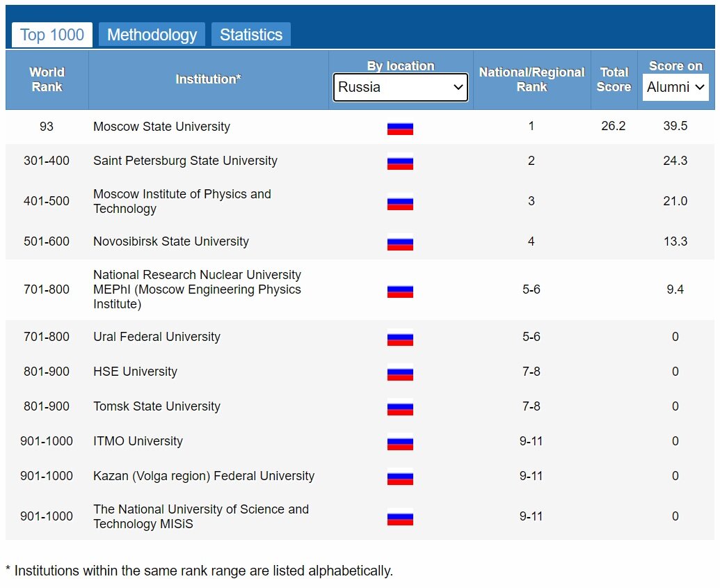Screen dimensions: 720x588
Task: Click national rank 2 cell
Action: pos(531,161)
